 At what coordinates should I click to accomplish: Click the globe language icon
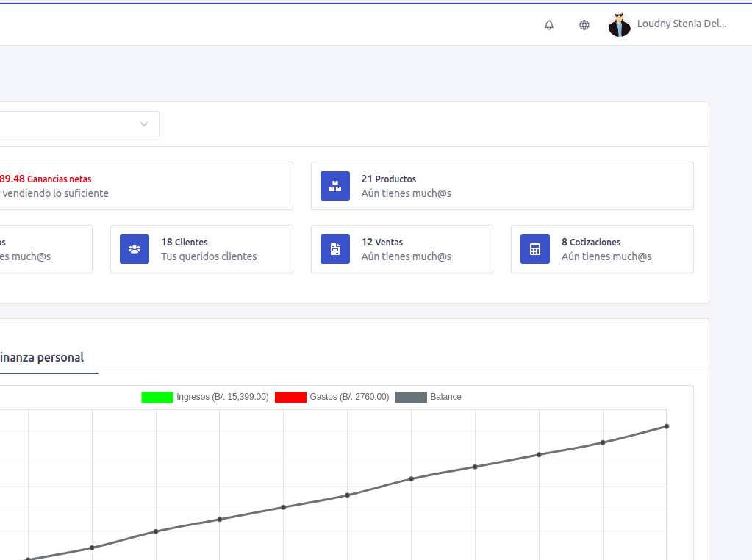tap(584, 25)
